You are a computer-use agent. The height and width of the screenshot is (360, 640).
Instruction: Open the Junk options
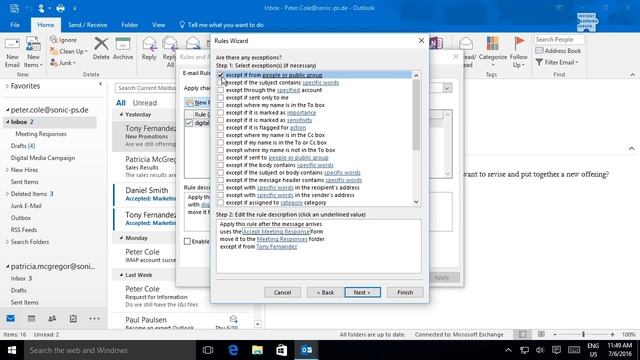pyautogui.click(x=63, y=63)
